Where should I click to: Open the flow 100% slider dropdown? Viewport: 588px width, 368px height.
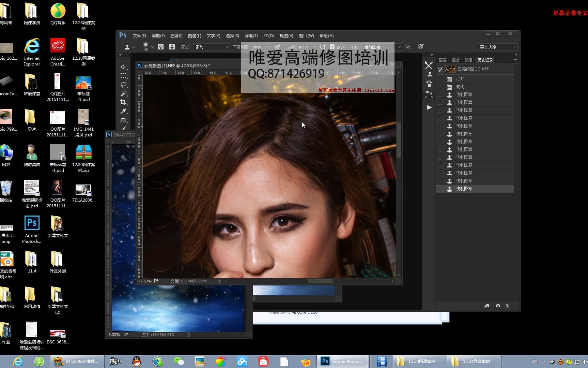314,47
